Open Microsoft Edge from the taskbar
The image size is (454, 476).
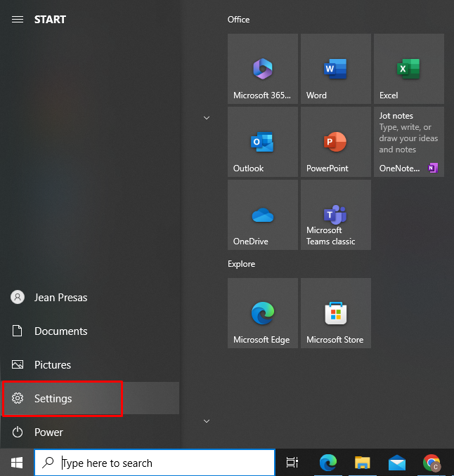(328, 463)
